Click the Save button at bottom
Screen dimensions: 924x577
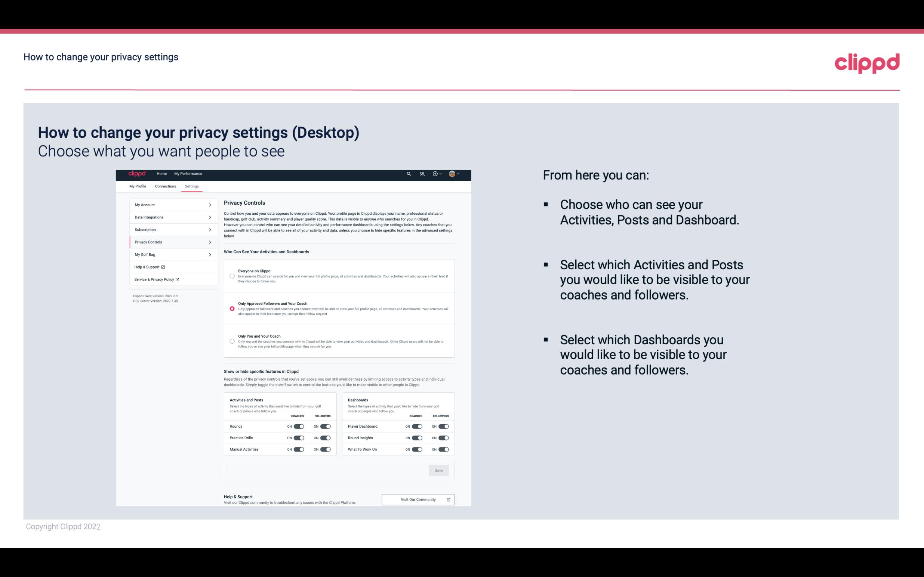[439, 470]
